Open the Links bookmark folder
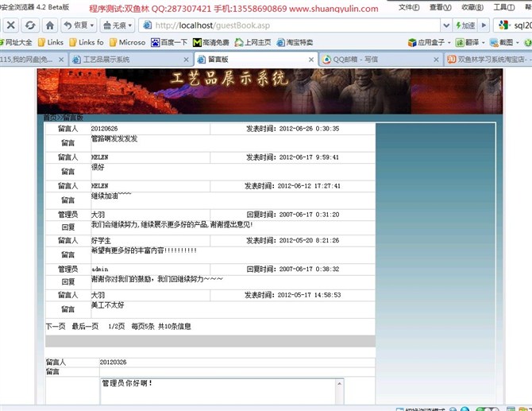 pyautogui.click(x=51, y=42)
